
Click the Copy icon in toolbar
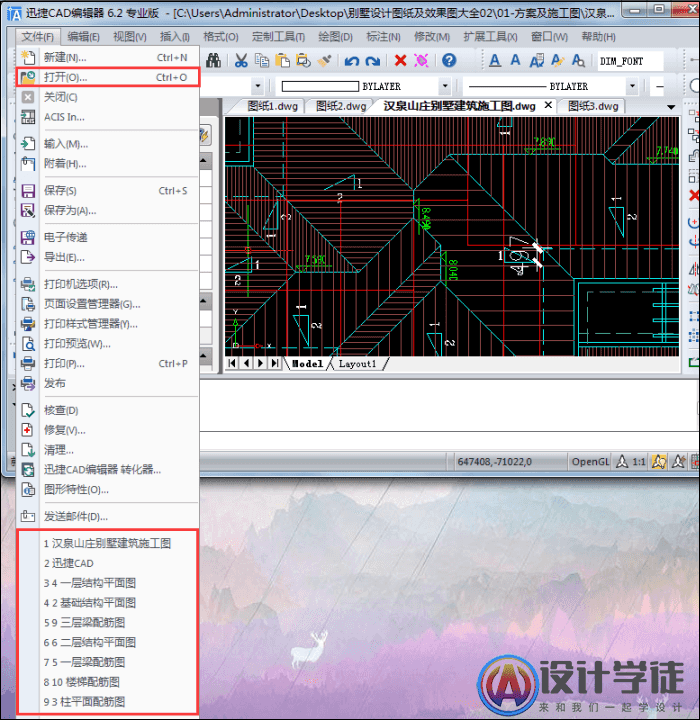[x=262, y=60]
